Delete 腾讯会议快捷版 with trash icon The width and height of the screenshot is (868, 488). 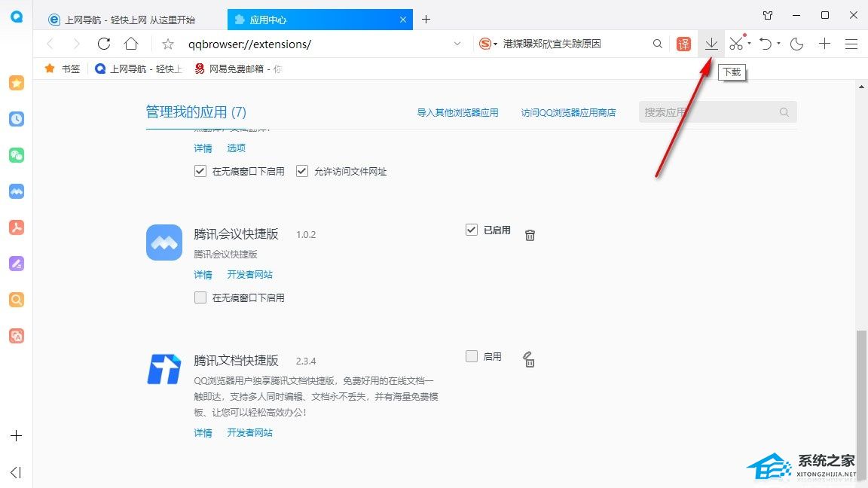click(x=530, y=235)
